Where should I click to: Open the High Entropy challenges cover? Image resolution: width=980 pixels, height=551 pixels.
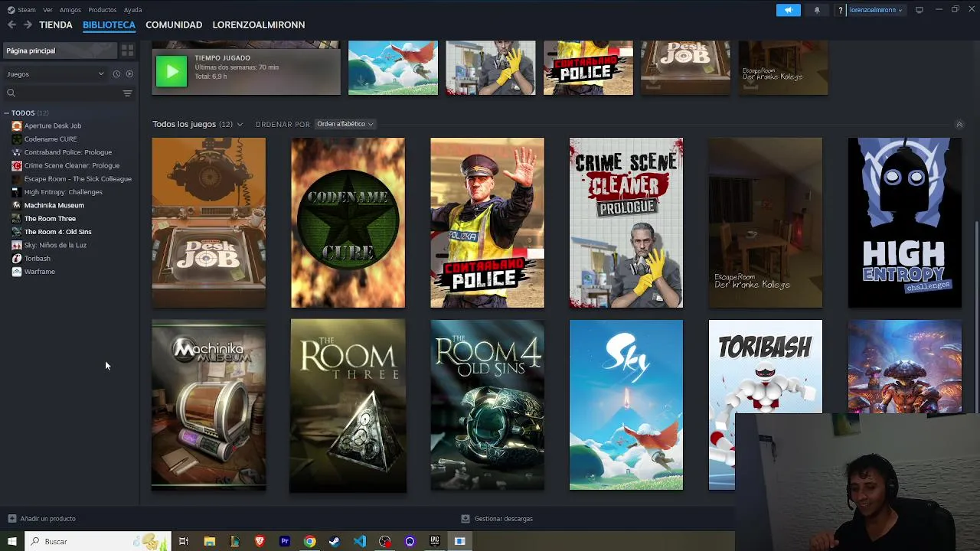(x=905, y=223)
